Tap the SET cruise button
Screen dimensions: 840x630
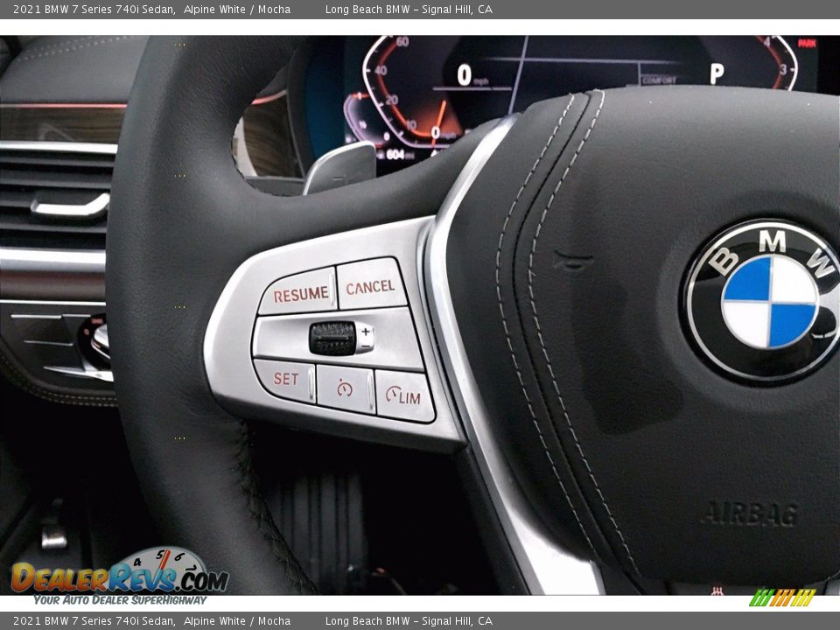click(x=285, y=379)
